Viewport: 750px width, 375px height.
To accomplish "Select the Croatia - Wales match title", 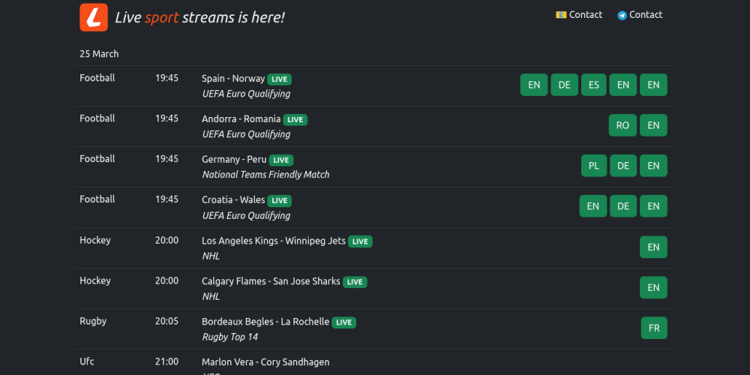I will tap(233, 199).
